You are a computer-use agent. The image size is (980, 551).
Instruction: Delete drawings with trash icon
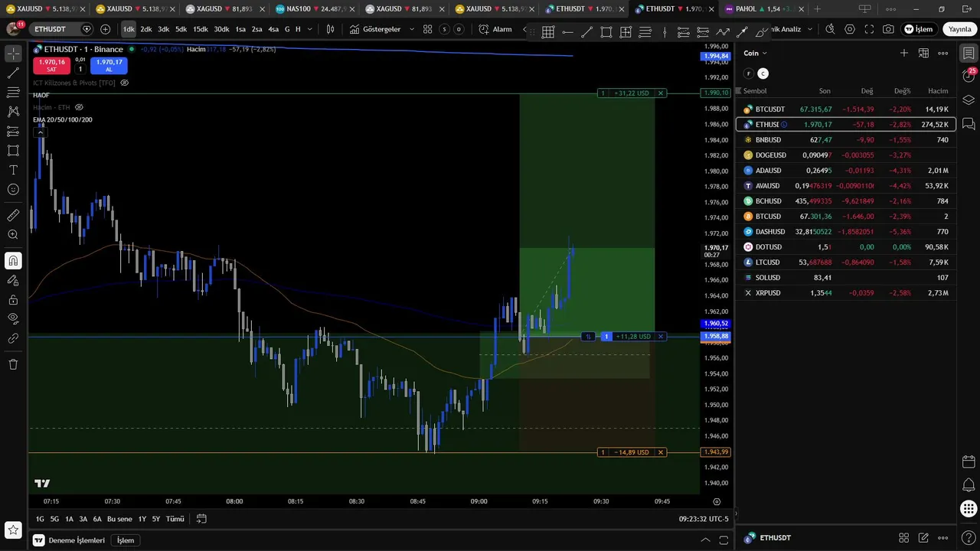[x=13, y=364]
